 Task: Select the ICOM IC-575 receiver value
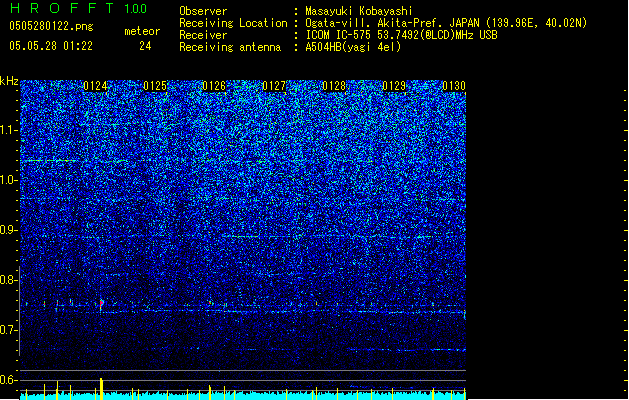coord(401,35)
